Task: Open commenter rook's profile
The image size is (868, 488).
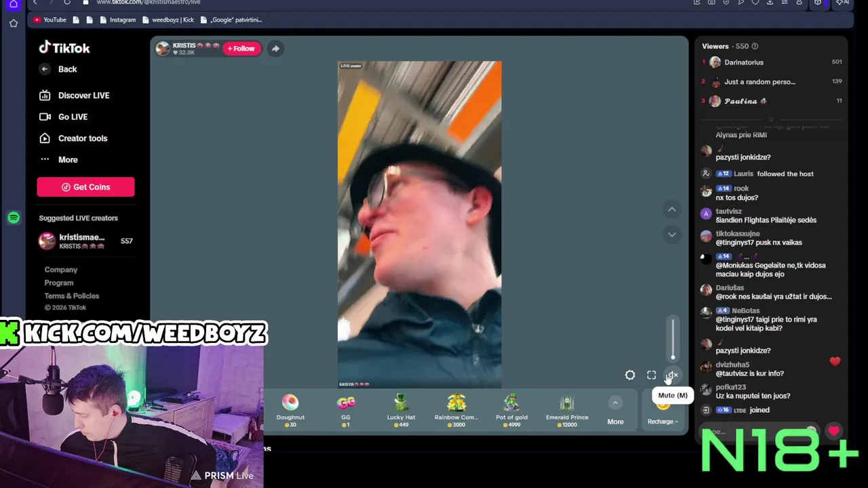Action: pyautogui.click(x=741, y=188)
